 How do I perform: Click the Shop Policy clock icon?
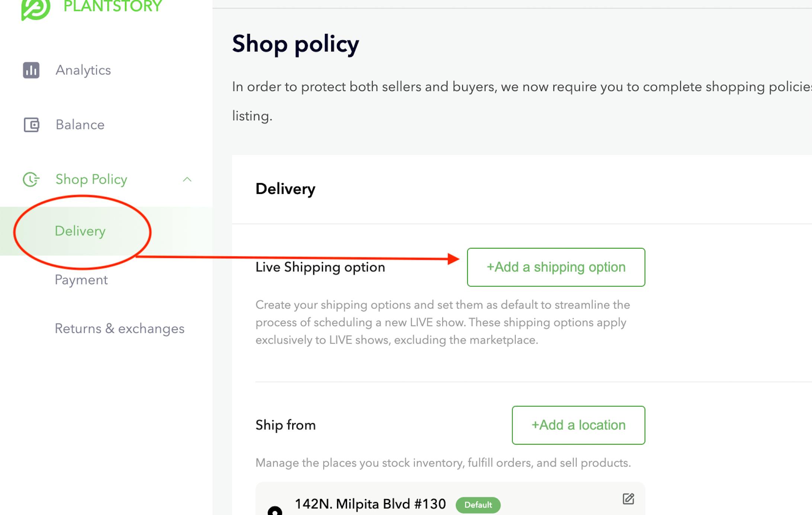click(x=31, y=179)
